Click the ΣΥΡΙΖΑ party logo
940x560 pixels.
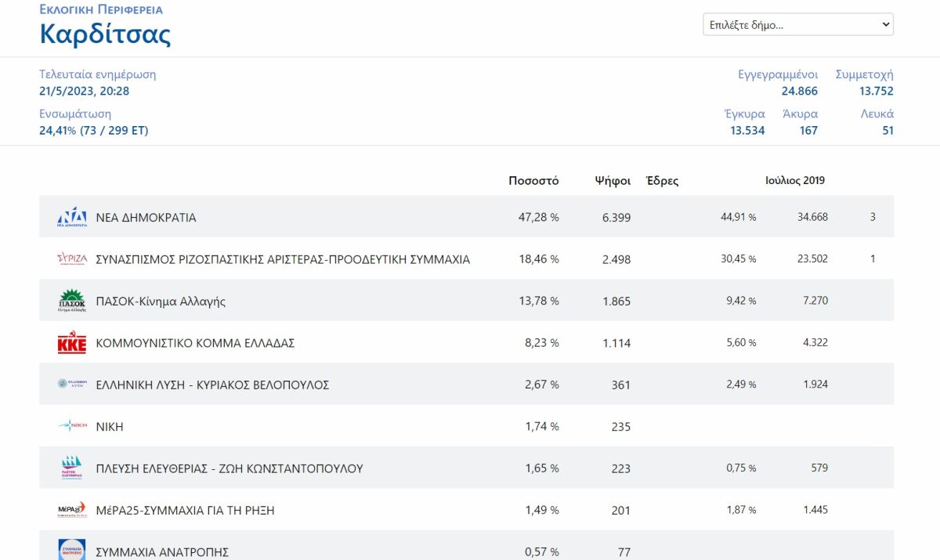tap(72, 259)
